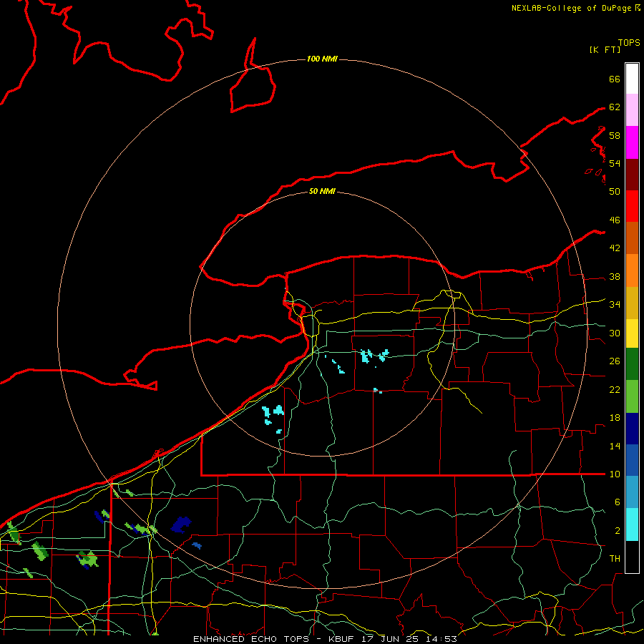Screen dimensions: 644x644
Task: Select the '50' legend value
Action: pos(615,191)
